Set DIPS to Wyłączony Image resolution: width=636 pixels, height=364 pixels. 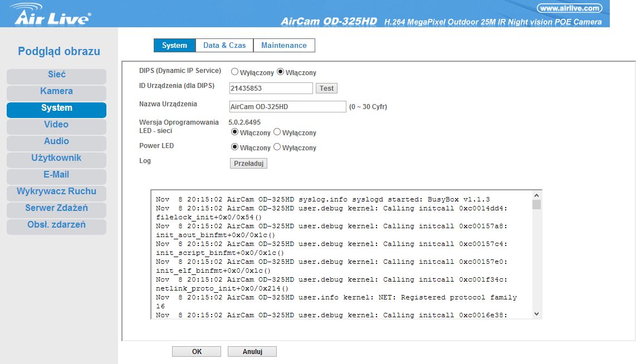234,72
